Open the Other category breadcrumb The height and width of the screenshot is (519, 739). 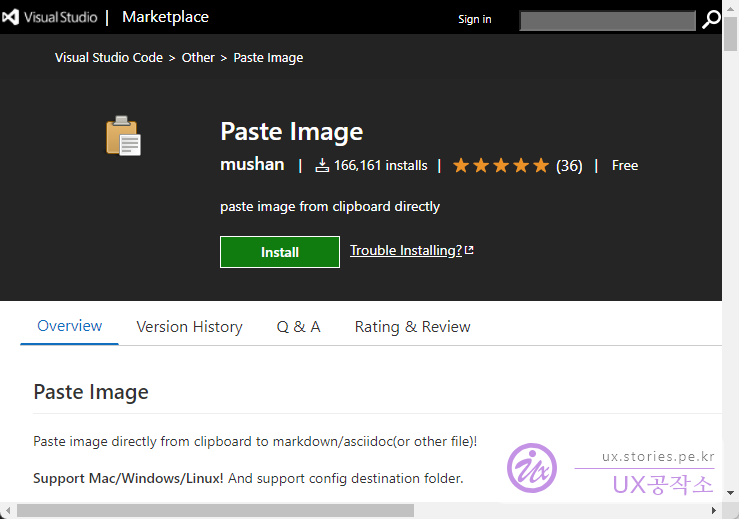(198, 58)
